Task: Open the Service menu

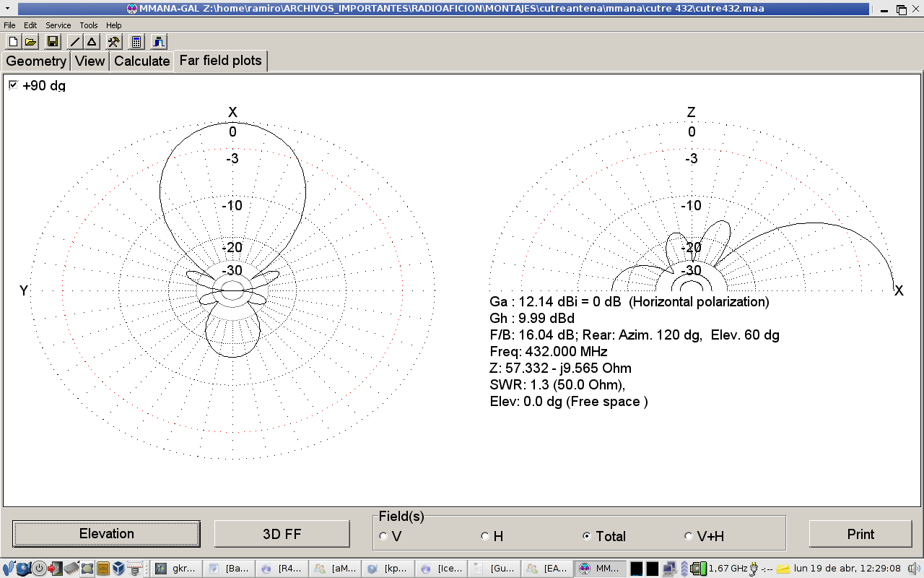Action: click(x=58, y=25)
